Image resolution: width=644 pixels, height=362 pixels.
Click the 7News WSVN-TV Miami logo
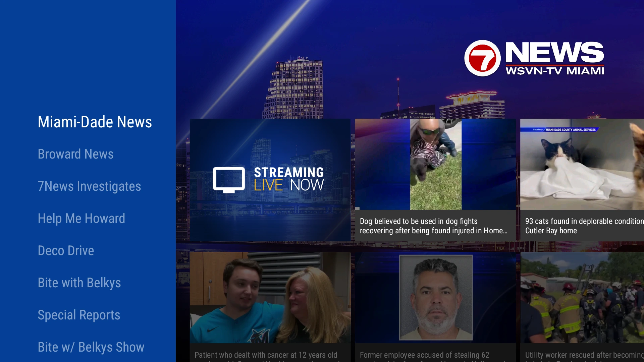point(534,58)
